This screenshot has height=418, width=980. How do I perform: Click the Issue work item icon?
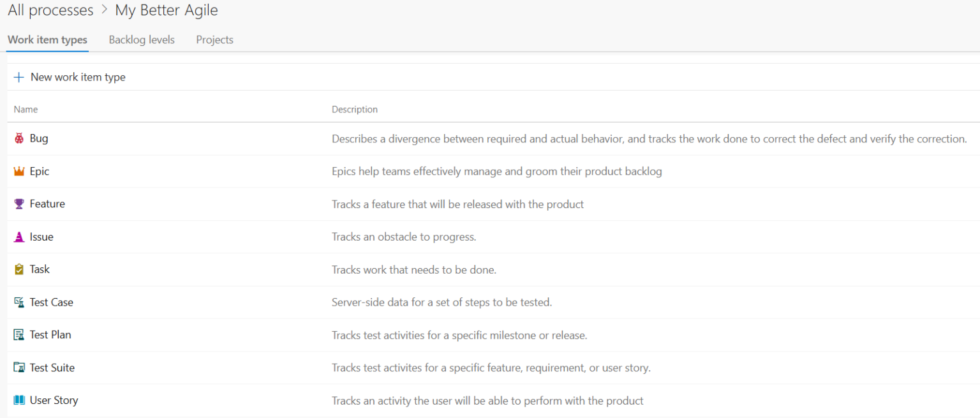18,236
